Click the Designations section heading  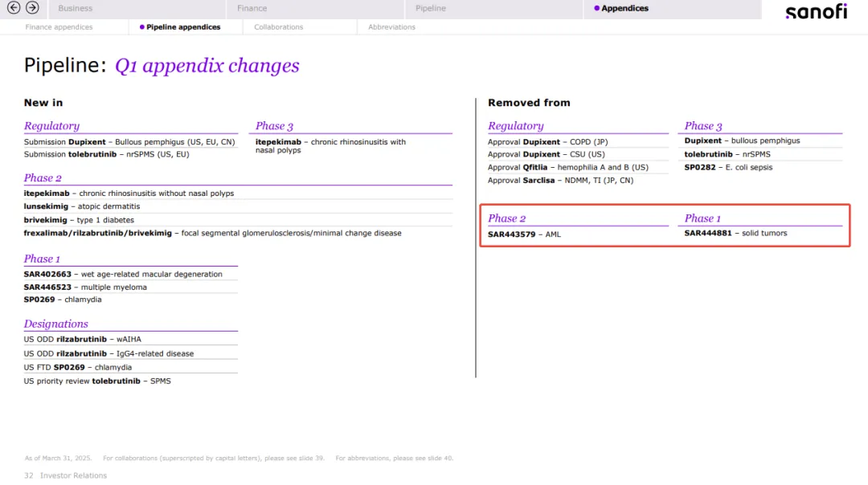pos(56,324)
